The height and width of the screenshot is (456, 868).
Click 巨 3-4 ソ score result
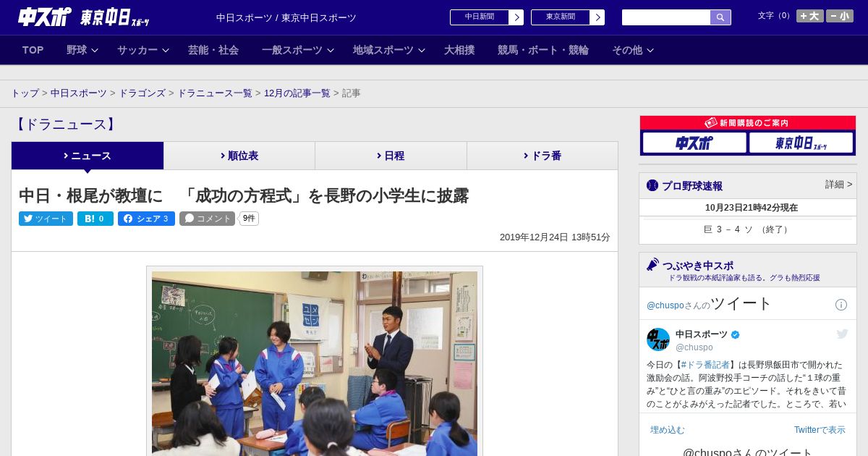747,229
